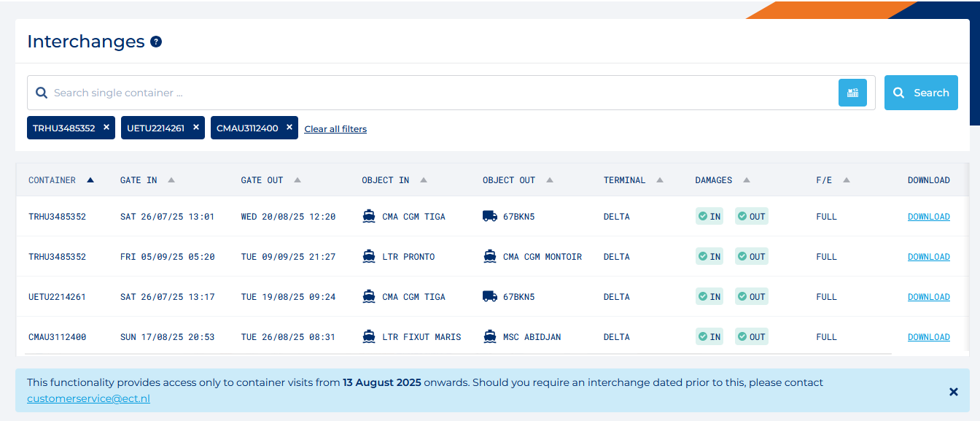The image size is (980, 421).
Task: Focus the single container search field
Action: pyautogui.click(x=437, y=93)
